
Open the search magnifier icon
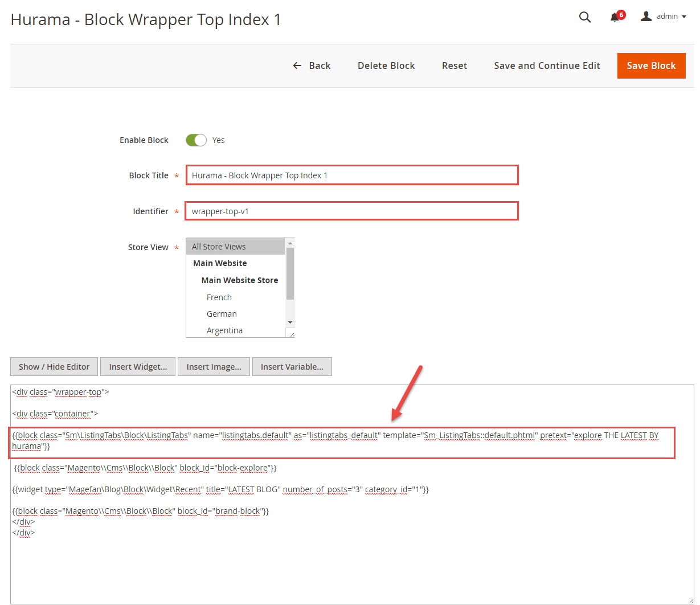point(584,17)
